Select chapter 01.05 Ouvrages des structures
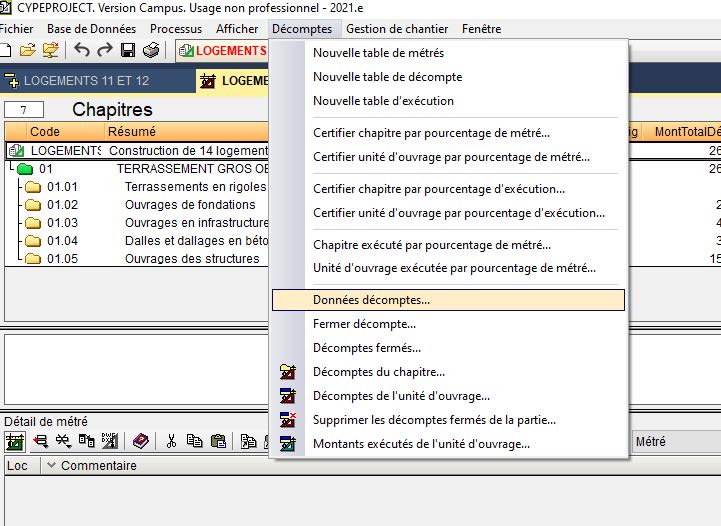Viewport: 721px width, 526px height. coord(191,259)
